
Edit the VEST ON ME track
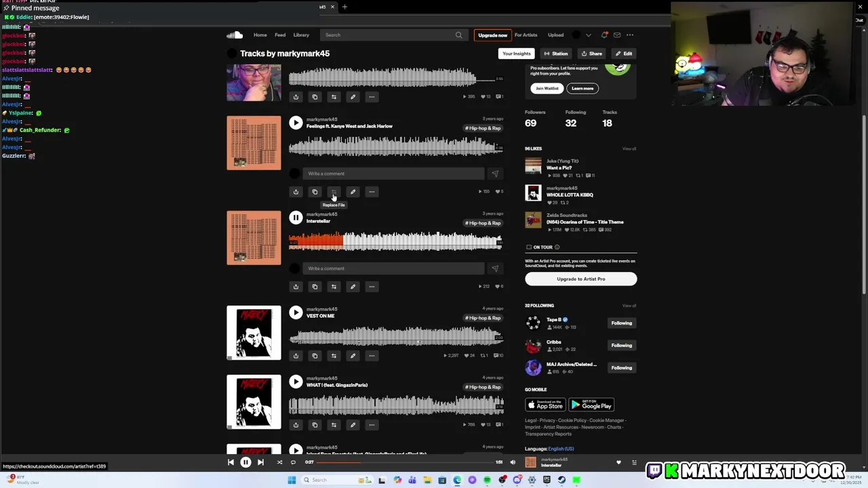(353, 356)
